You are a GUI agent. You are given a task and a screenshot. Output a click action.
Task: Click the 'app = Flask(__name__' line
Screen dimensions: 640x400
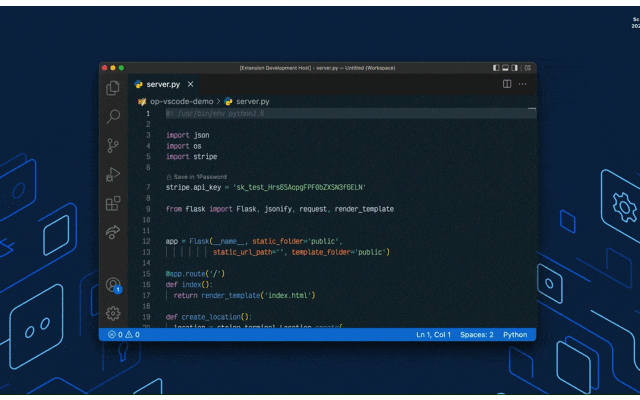(254, 241)
